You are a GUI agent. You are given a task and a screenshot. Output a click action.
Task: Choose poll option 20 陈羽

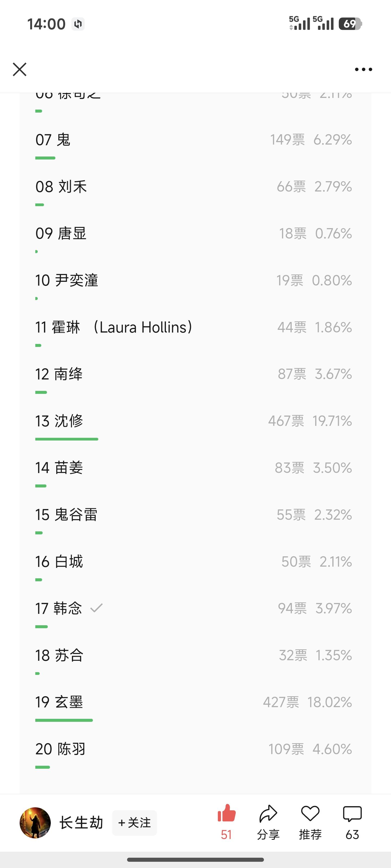[x=60, y=749]
